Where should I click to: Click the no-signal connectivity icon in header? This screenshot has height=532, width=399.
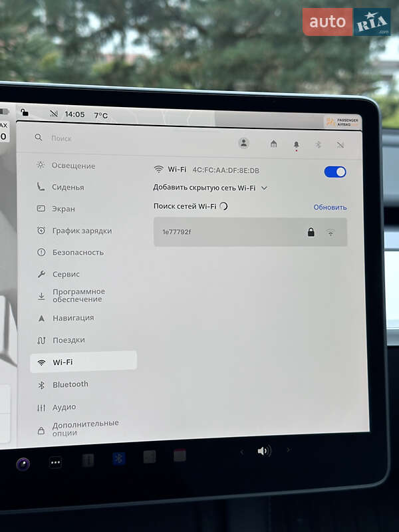[x=340, y=145]
